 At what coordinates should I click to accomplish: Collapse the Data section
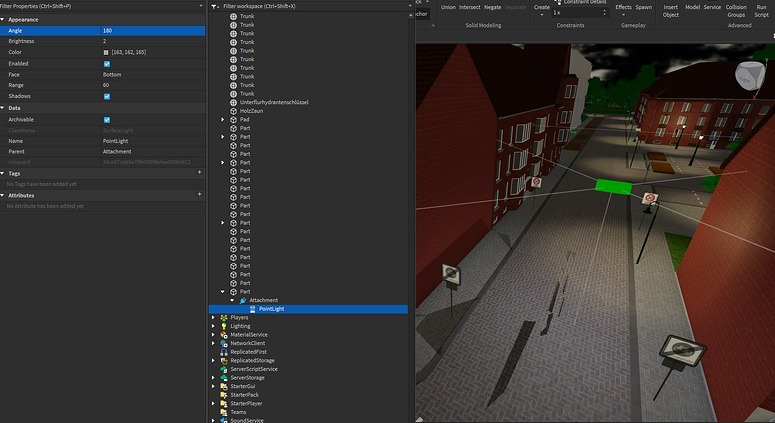pyautogui.click(x=2, y=108)
